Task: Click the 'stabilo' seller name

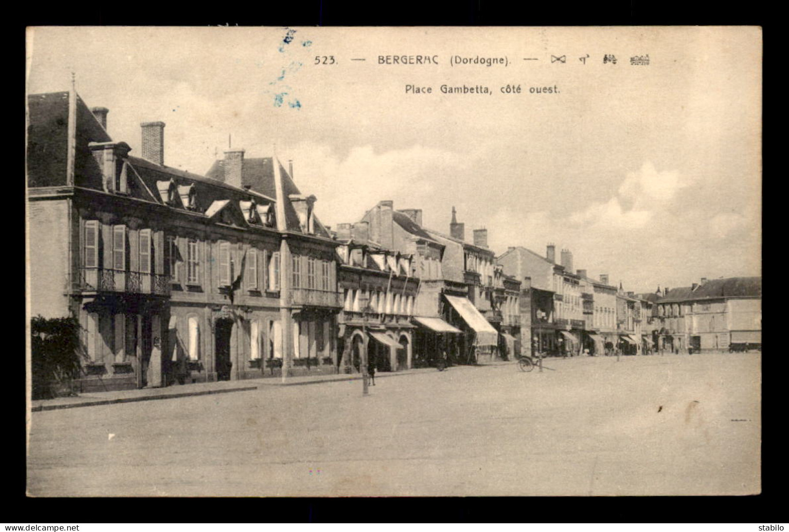Action: pos(771,528)
